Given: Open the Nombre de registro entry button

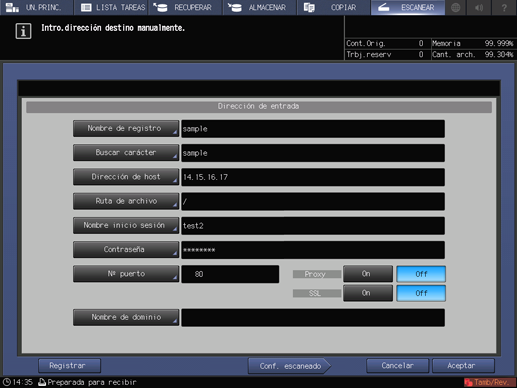Looking at the screenshot, I should (126, 129).
